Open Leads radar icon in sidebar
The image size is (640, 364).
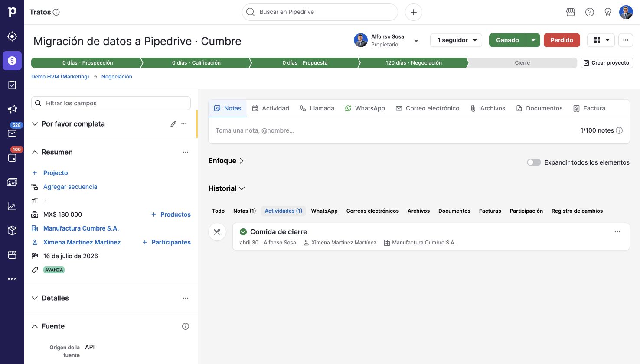point(12,36)
